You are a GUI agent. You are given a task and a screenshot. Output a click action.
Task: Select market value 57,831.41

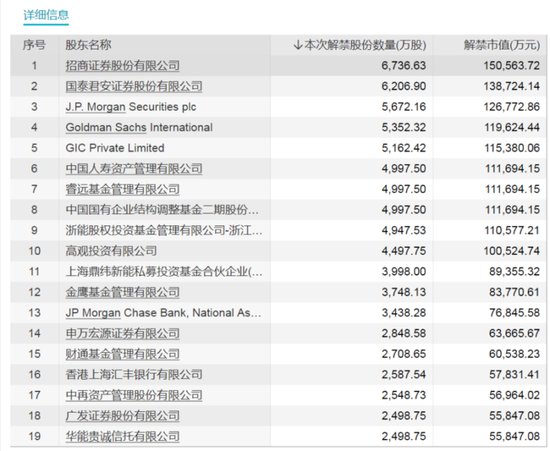(515, 375)
